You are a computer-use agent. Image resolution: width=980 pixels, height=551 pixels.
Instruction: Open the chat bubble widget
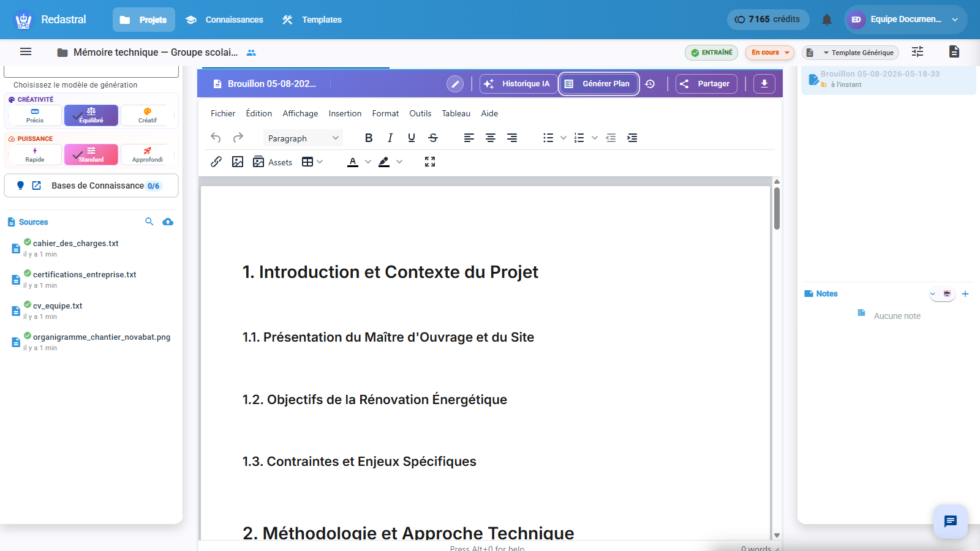coord(951,522)
